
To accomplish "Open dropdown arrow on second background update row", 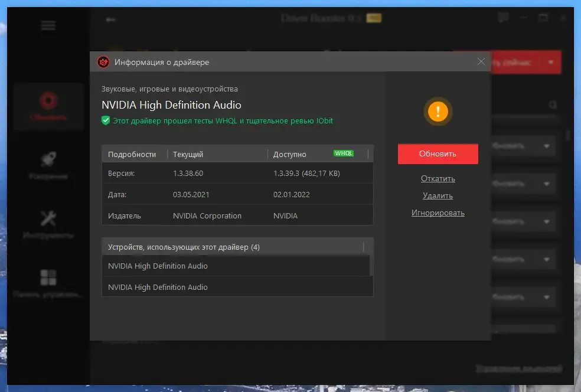I will [x=547, y=184].
